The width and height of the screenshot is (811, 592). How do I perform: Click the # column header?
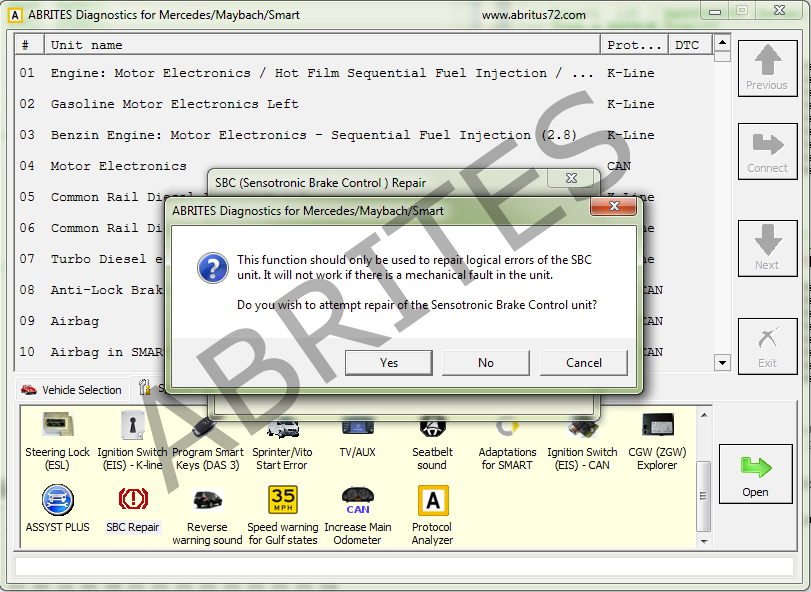(29, 45)
